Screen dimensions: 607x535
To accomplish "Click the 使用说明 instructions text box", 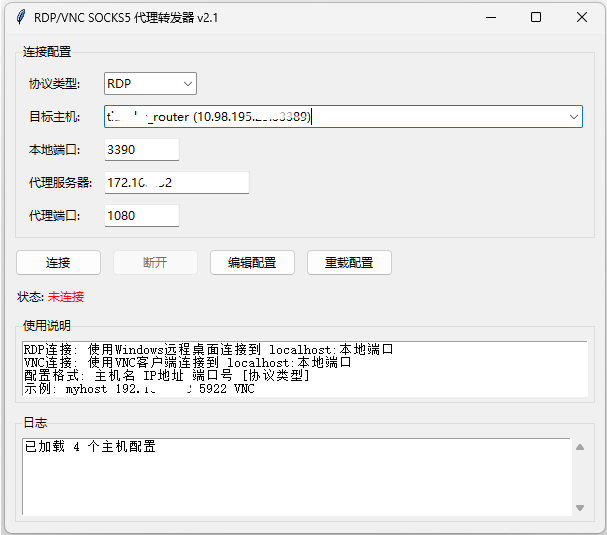I will 305,369.
